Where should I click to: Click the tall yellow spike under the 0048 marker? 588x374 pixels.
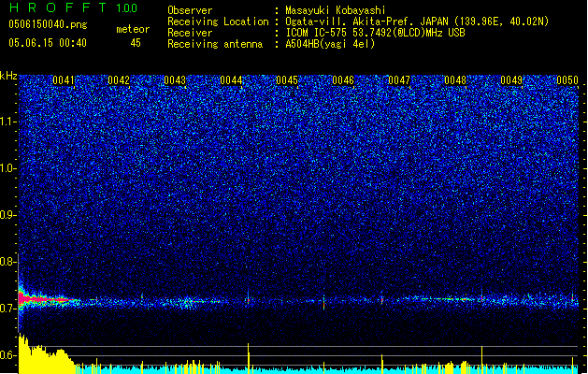(x=481, y=360)
